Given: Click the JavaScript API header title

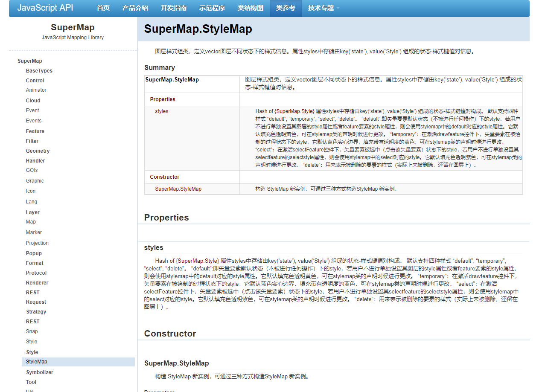Looking at the screenshot, I should pyautogui.click(x=45, y=8).
